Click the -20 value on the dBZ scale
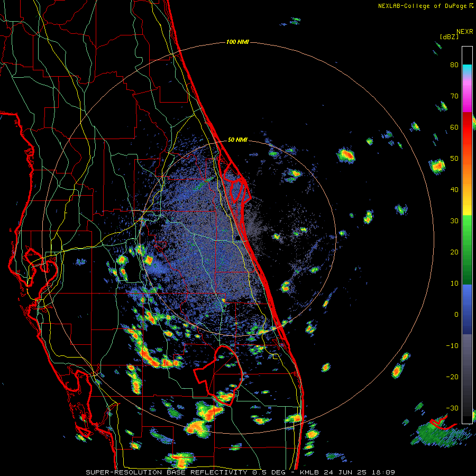 [x=452, y=377]
